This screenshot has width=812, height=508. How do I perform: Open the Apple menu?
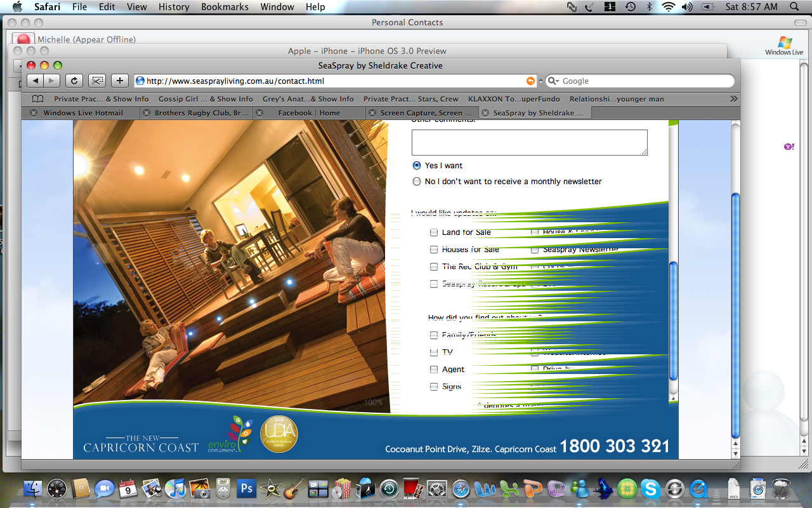[x=17, y=7]
